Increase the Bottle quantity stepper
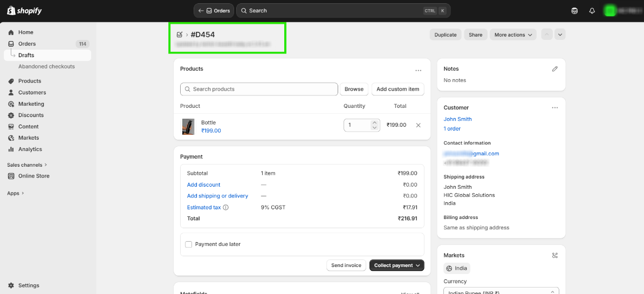Image resolution: width=644 pixels, height=294 pixels. [x=375, y=122]
